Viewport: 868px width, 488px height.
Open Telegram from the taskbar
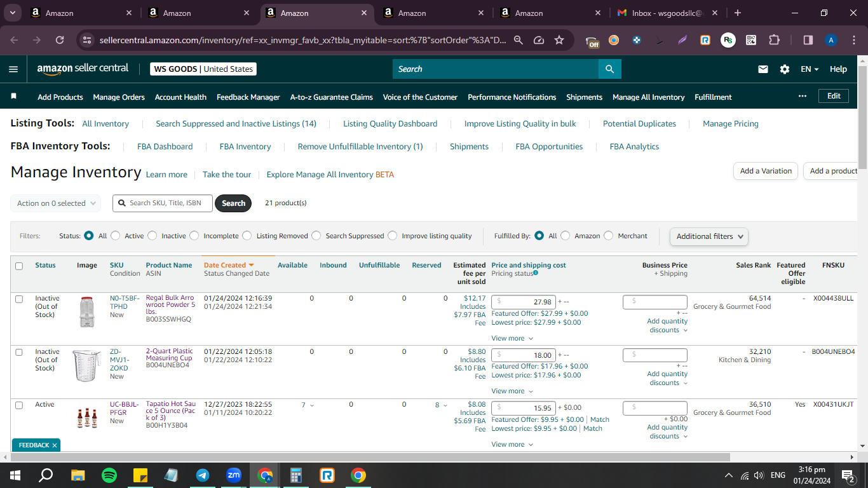coord(203,475)
